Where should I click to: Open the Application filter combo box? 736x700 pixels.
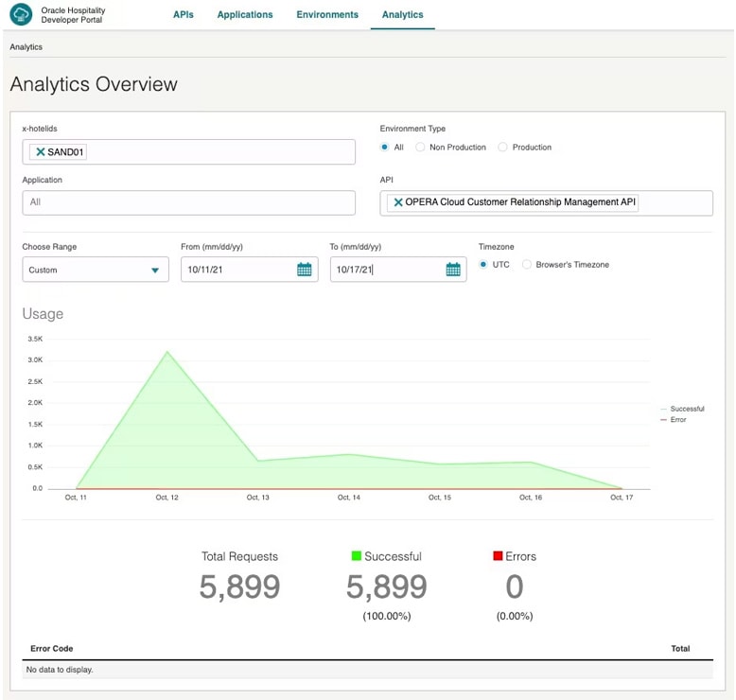coord(188,202)
